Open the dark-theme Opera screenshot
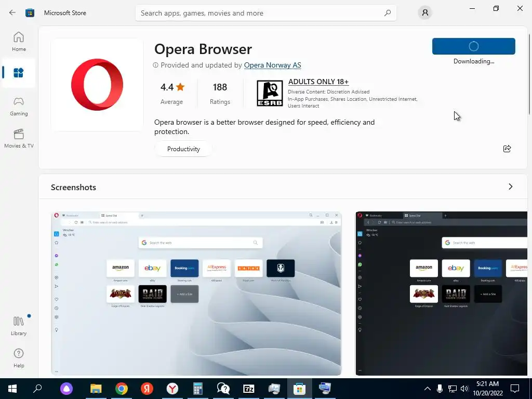Image resolution: width=532 pixels, height=399 pixels. pyautogui.click(x=442, y=294)
